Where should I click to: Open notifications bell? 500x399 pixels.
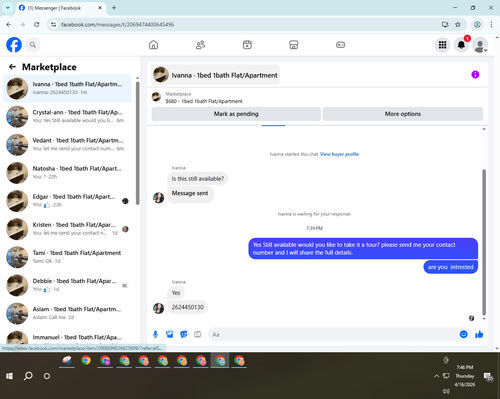point(461,45)
